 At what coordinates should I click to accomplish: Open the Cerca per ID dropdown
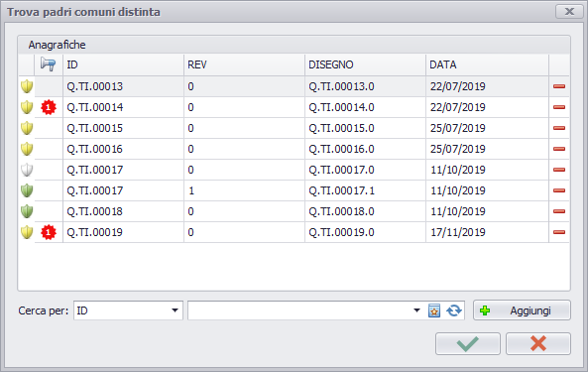[x=128, y=310]
